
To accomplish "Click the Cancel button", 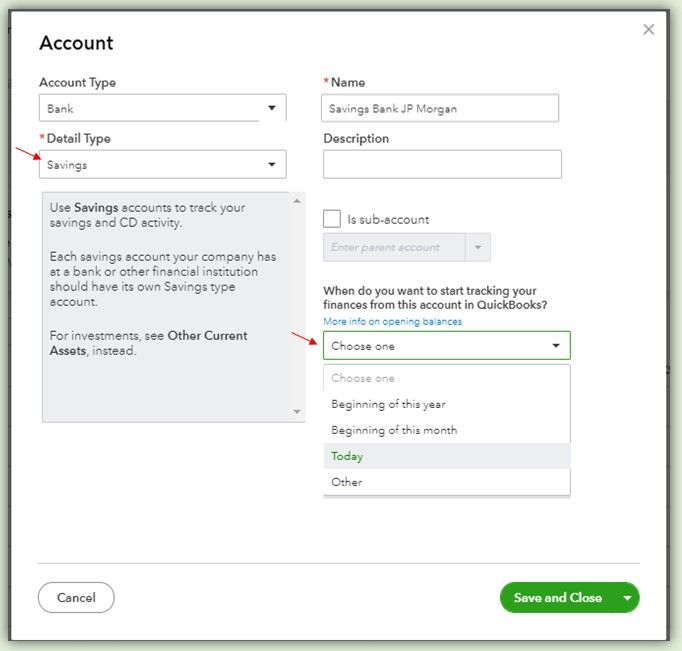I will tap(76, 598).
